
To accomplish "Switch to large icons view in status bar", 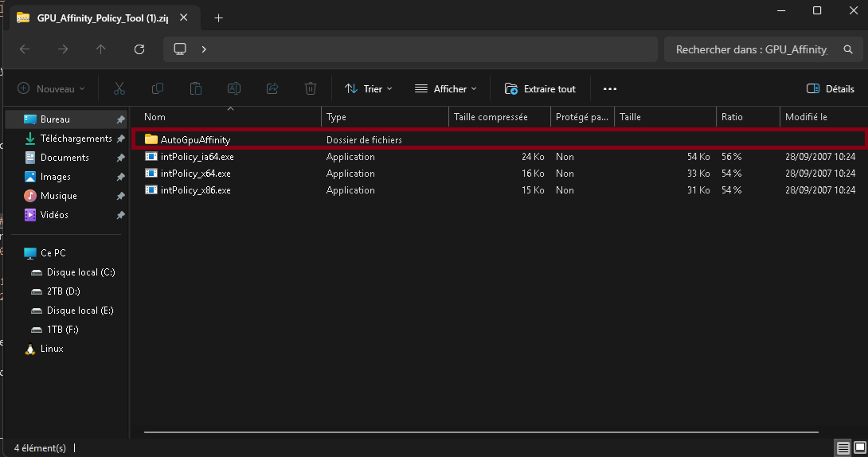I will [859, 447].
